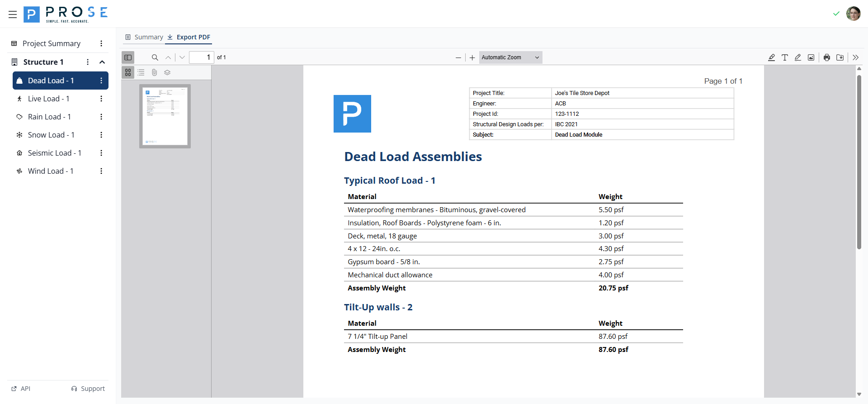Select the highlight annotation tool
Viewport: 868px width, 404px height.
click(772, 57)
